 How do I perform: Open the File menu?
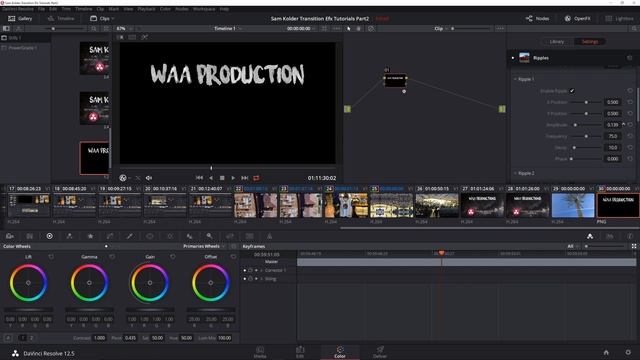[x=41, y=9]
